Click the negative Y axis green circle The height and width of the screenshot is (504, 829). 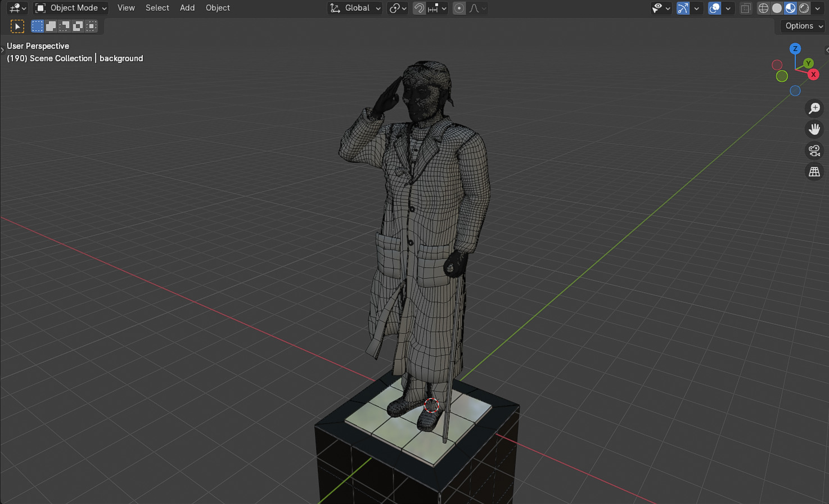tap(782, 76)
